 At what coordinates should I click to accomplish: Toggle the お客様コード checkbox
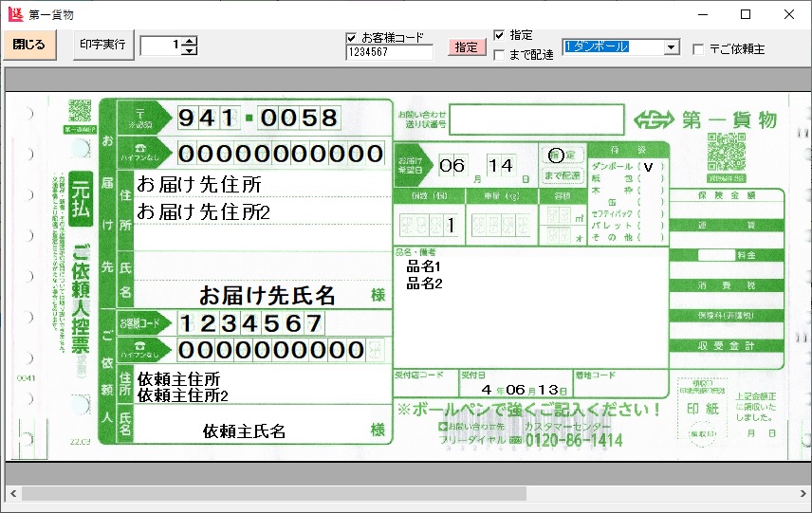(x=351, y=38)
